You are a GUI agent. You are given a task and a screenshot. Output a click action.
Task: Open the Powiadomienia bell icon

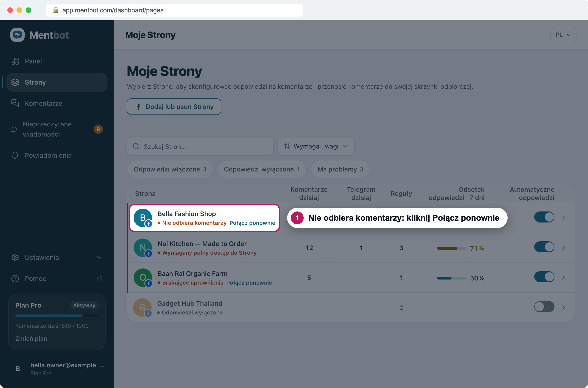(x=15, y=155)
